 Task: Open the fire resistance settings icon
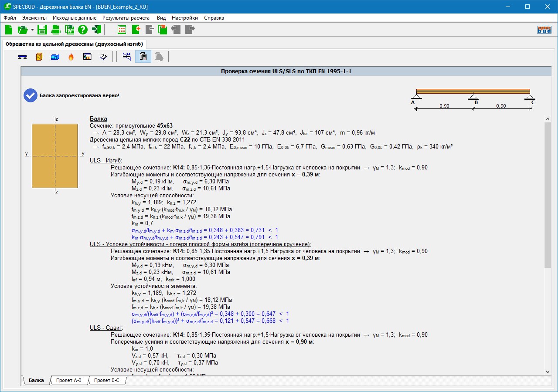coord(71,57)
